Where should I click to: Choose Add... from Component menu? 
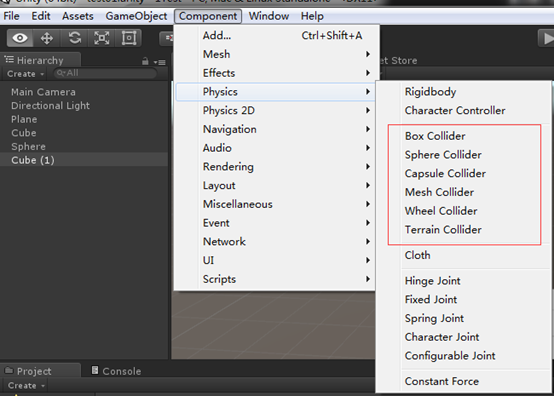pos(275,36)
